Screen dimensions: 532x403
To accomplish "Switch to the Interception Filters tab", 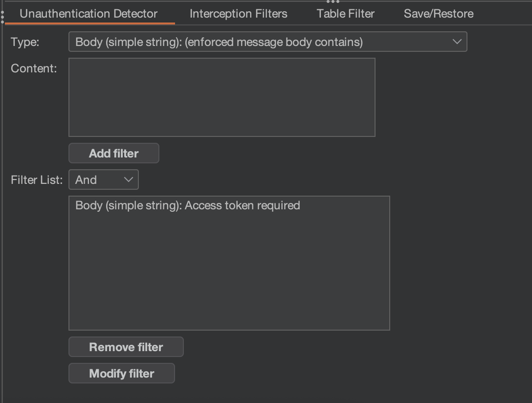I will point(238,13).
